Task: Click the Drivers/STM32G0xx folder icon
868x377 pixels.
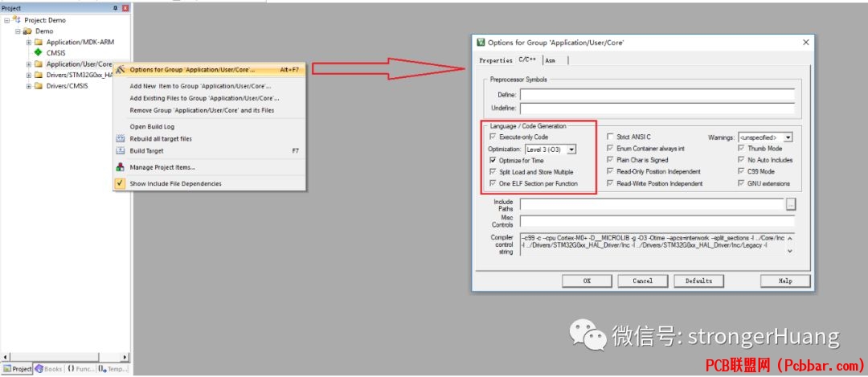Action: coord(39,75)
